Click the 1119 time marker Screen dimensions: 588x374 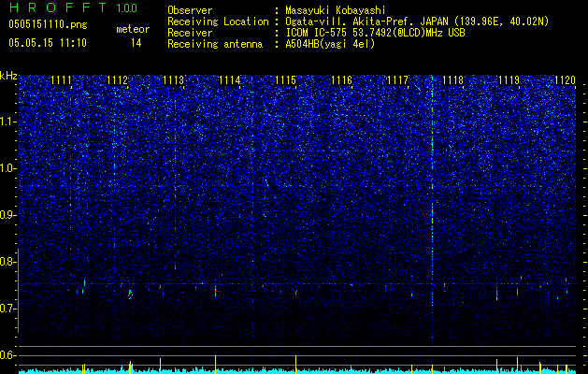coord(509,80)
